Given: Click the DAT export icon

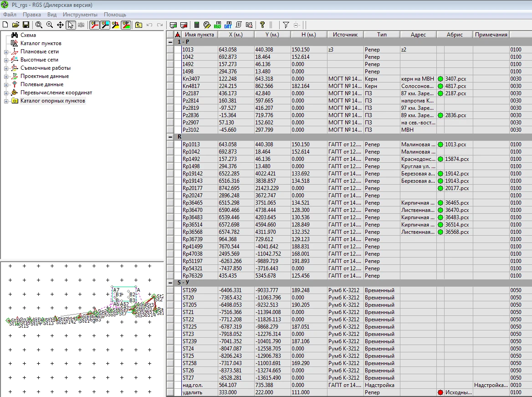Looking at the screenshot, I should (x=228, y=25).
